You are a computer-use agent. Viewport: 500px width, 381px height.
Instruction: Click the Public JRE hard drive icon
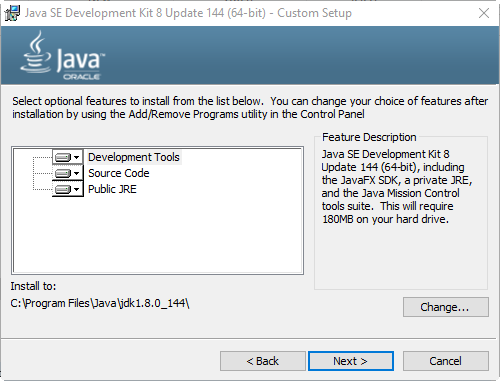tap(63, 189)
